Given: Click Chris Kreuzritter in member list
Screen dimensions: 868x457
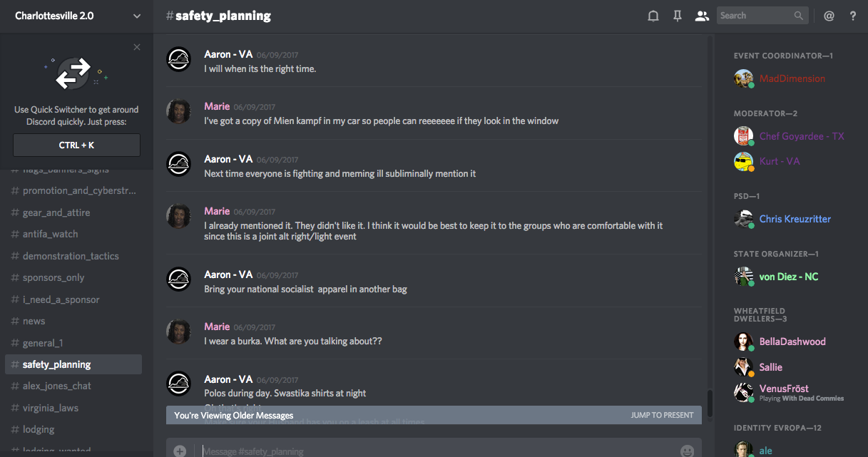Looking at the screenshot, I should (795, 219).
